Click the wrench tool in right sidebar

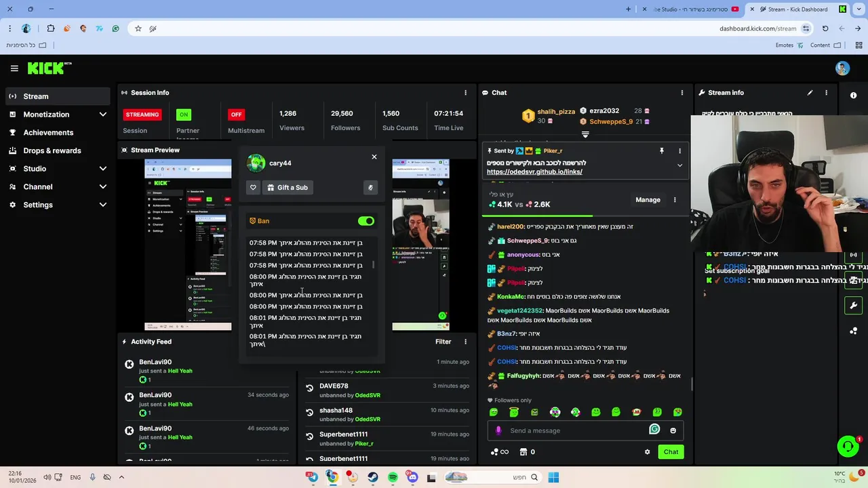click(x=853, y=306)
